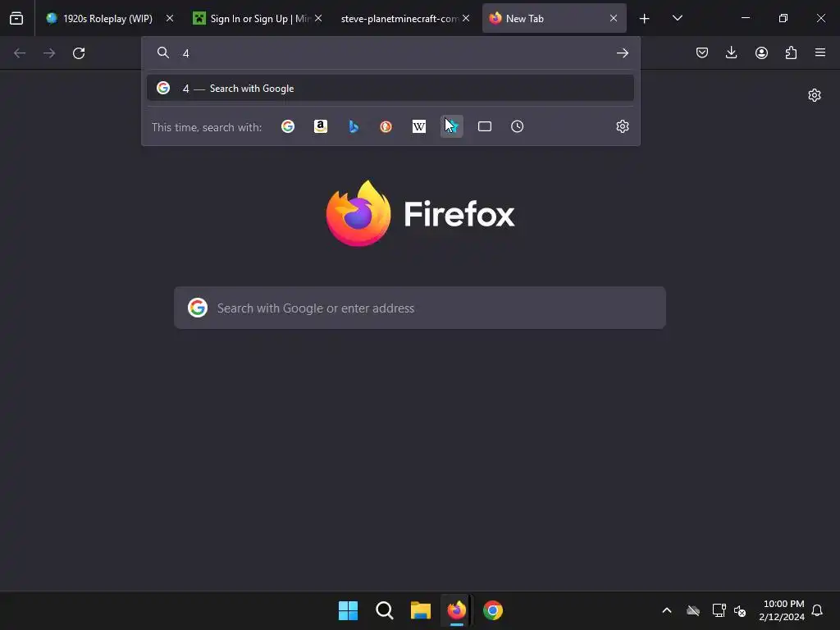Switch to the 1920s Roleplay (WIP) tab
This screenshot has width=840, height=630.
pos(109,18)
